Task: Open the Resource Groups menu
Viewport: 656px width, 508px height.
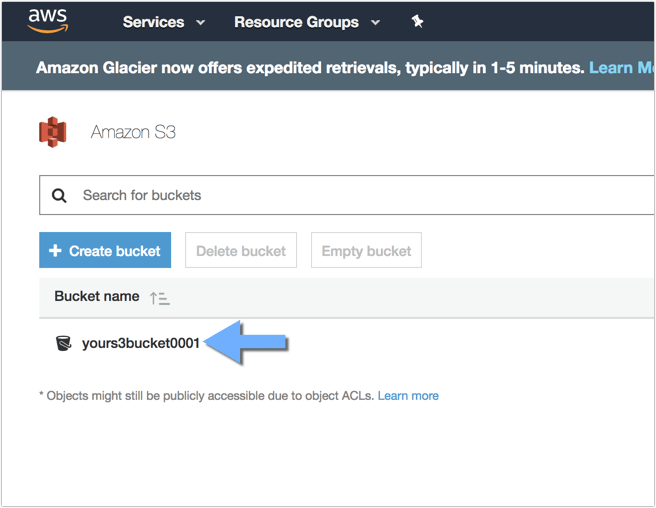Action: 296,22
